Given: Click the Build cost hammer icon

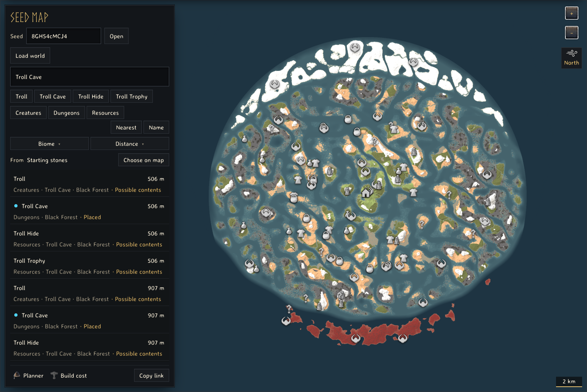Looking at the screenshot, I should pyautogui.click(x=54, y=375).
